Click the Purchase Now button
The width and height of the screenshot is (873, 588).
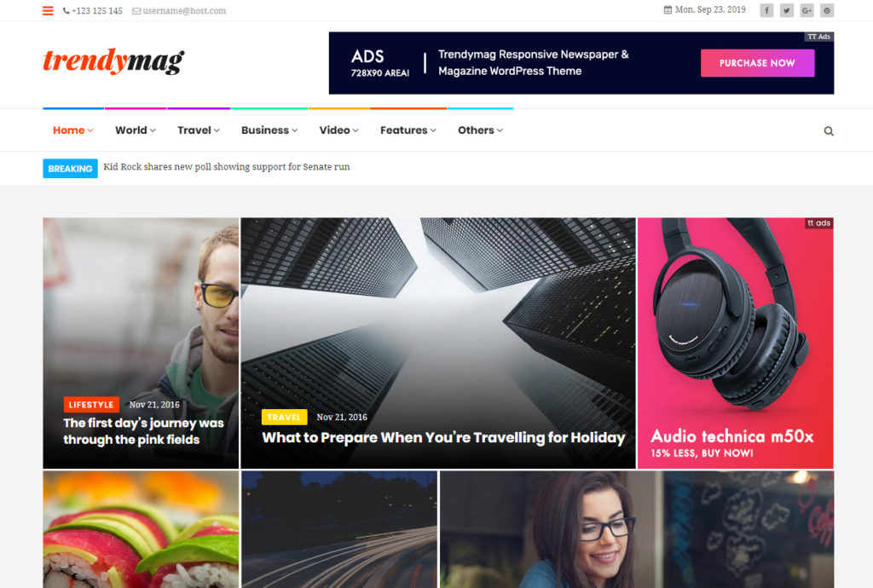click(x=757, y=63)
